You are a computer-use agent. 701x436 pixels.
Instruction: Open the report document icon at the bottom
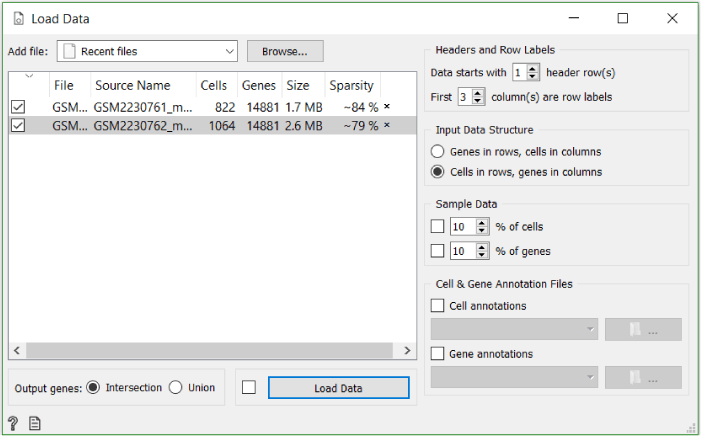point(35,423)
